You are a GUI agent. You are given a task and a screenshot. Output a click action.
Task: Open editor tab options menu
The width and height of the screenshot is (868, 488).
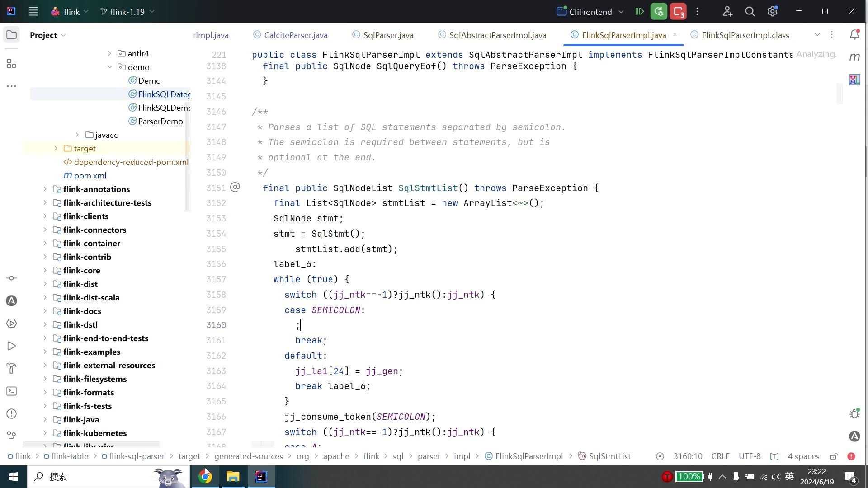[x=832, y=35]
